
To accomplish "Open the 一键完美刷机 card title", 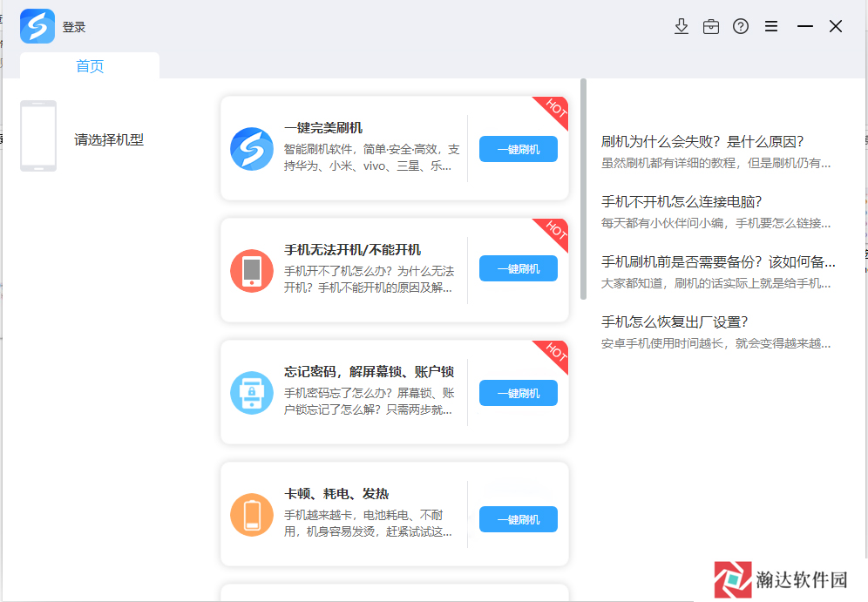I will coord(323,128).
